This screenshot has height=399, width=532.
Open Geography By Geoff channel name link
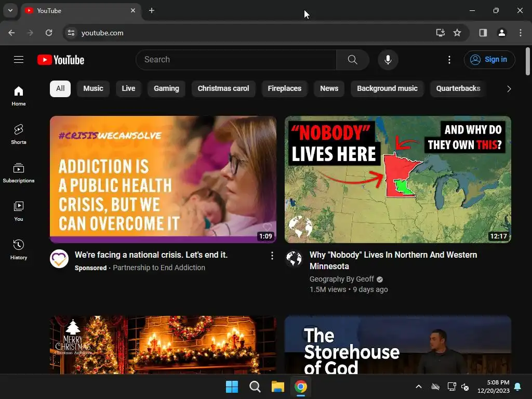(x=342, y=279)
